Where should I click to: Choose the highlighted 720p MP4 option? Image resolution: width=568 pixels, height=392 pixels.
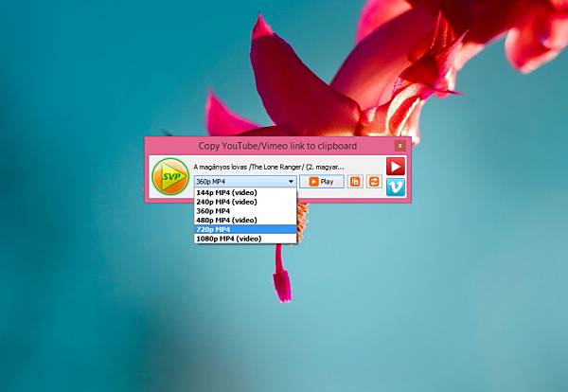coord(245,229)
